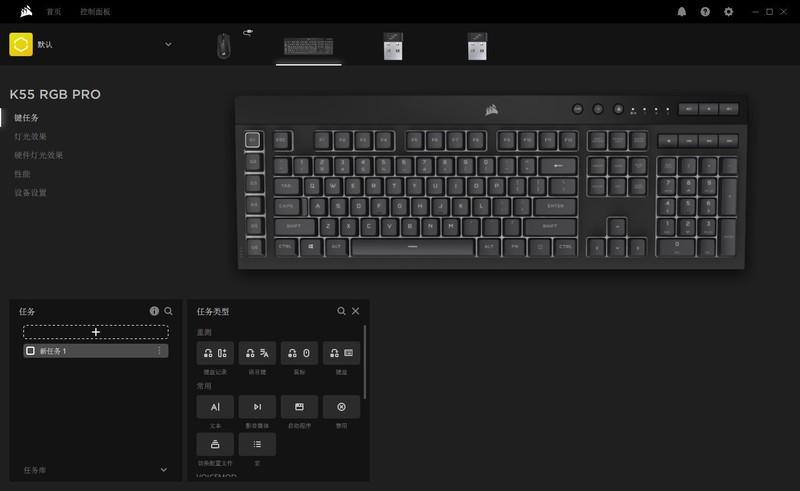Open the 灯光效果 section
Screen dimensions: 800x491
pyautogui.click(x=30, y=137)
